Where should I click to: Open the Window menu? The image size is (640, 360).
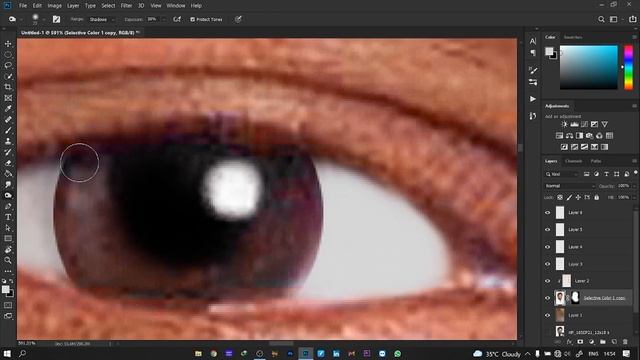pos(176,6)
